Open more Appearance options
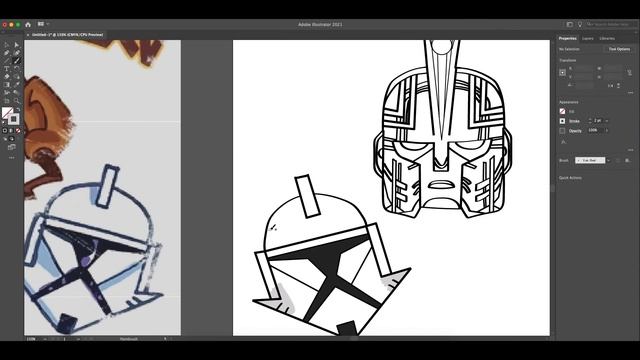 [x=630, y=150]
